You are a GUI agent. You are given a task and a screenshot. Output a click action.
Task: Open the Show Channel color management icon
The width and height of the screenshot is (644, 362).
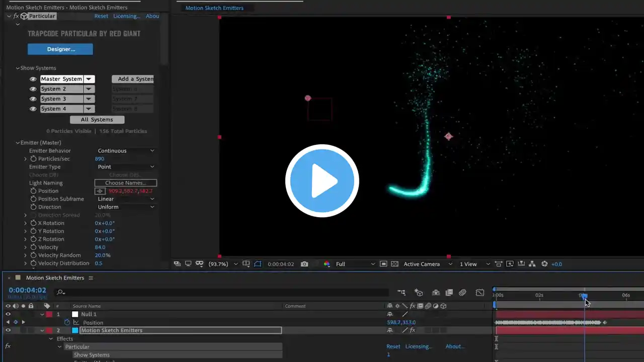coord(327,264)
